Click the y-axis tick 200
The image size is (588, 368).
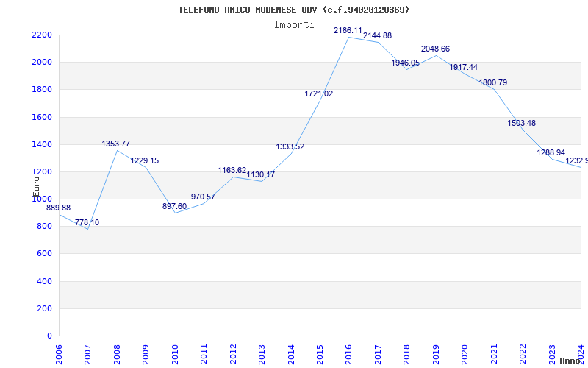44,308
